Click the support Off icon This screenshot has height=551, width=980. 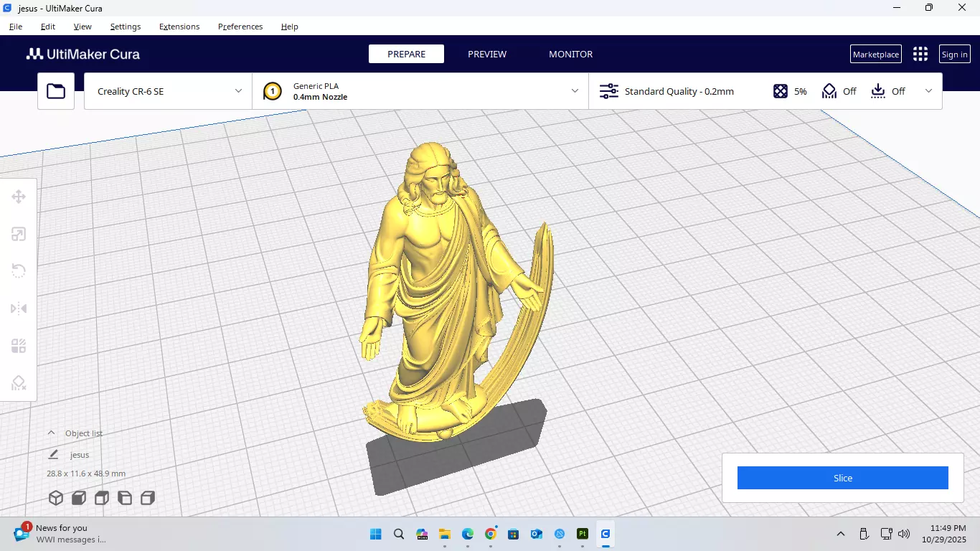(x=829, y=91)
